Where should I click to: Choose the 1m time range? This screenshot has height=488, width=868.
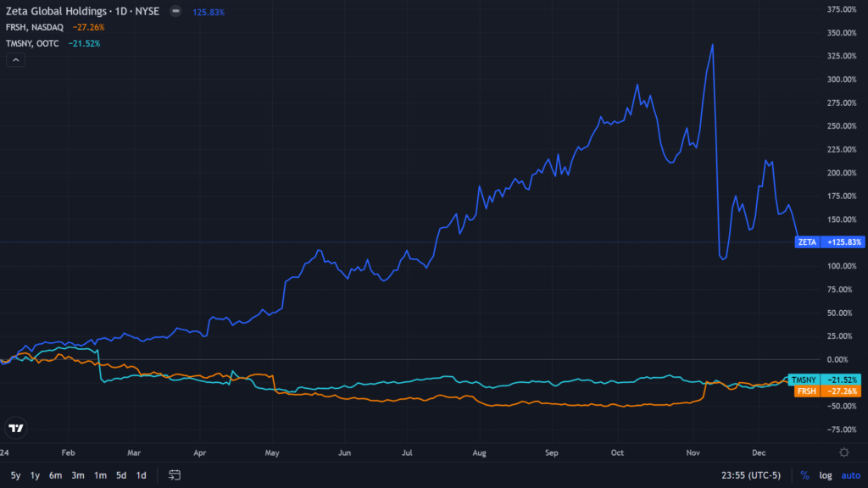point(100,475)
